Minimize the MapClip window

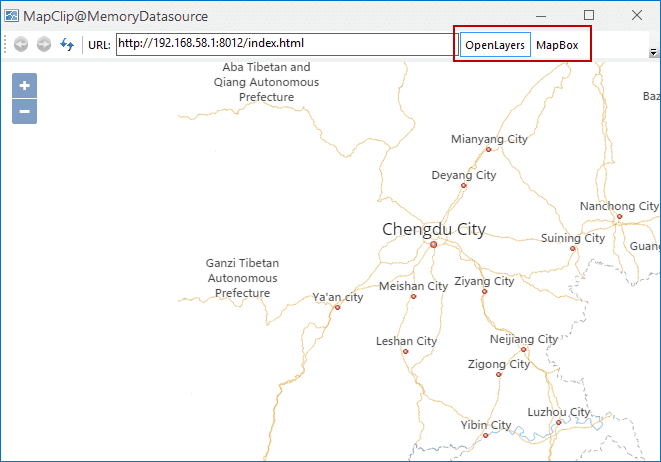[x=541, y=16]
